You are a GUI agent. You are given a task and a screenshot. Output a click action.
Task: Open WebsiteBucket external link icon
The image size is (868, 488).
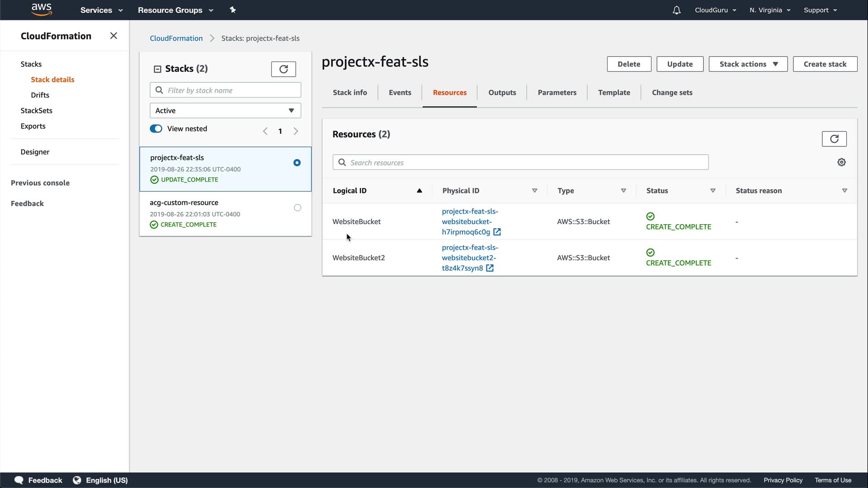[x=497, y=232]
